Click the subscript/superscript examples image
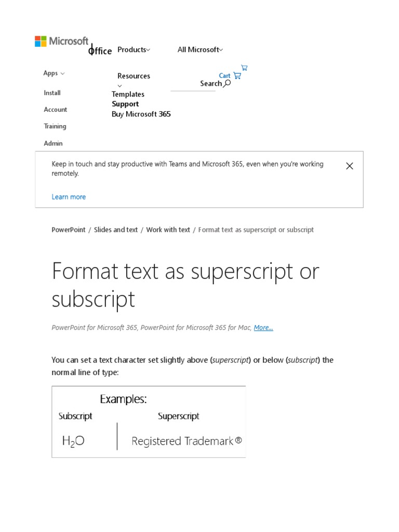This screenshot has width=399, height=532. (149, 421)
